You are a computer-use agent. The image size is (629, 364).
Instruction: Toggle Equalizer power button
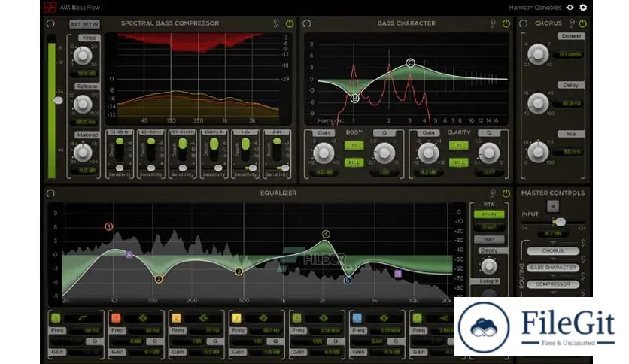pos(506,193)
